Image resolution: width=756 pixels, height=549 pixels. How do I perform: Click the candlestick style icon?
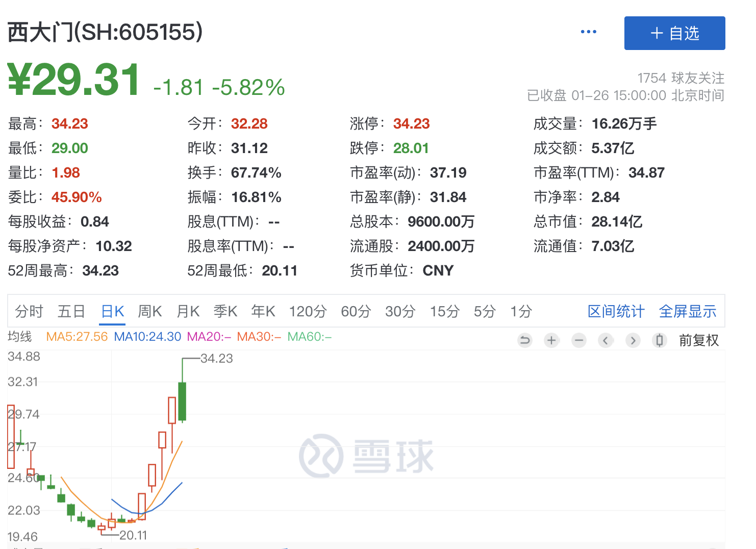click(660, 340)
